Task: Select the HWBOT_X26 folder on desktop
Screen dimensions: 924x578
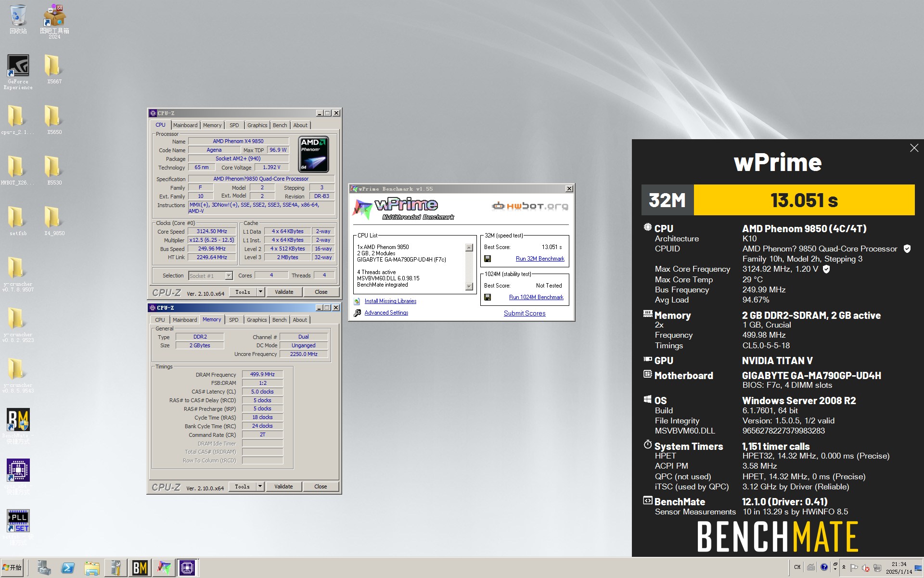Action: click(x=18, y=170)
